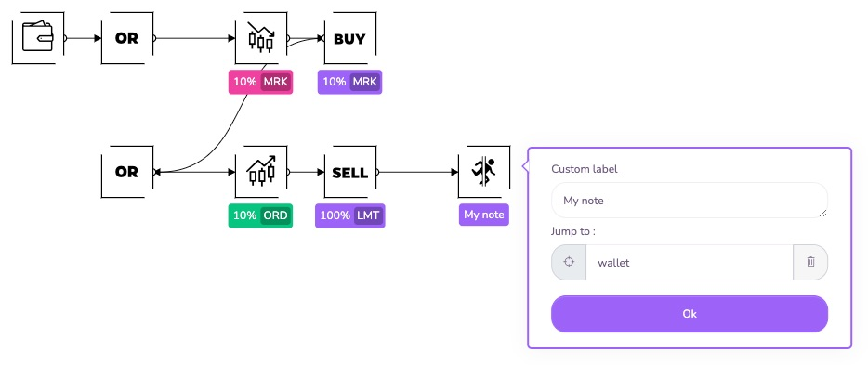
Task: Click the 100% LMT badge
Action: [x=349, y=215]
